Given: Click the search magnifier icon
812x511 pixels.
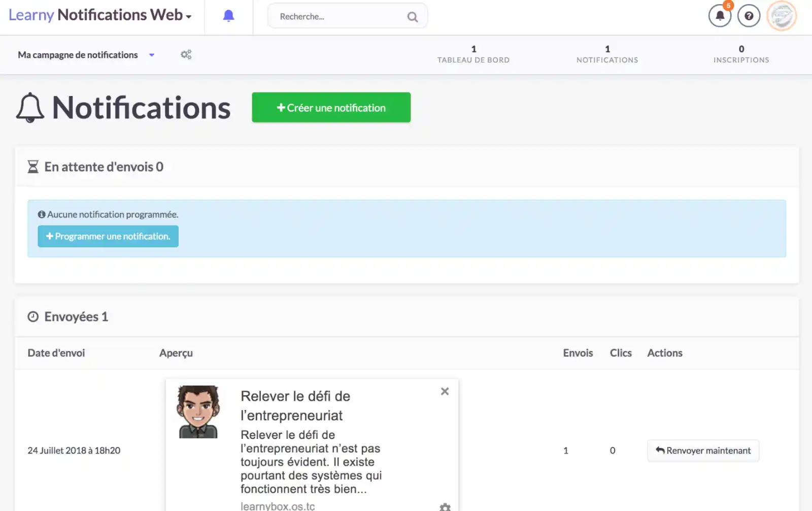Looking at the screenshot, I should coord(413,17).
